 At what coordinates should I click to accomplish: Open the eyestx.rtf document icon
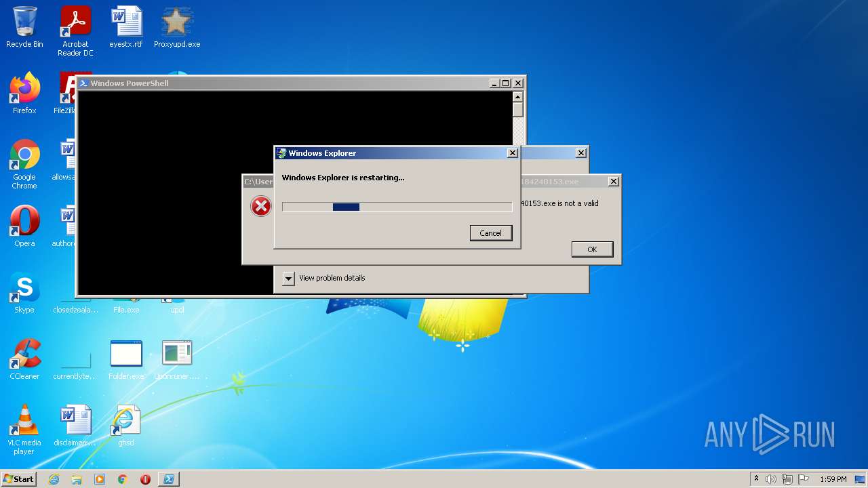pyautogui.click(x=126, y=27)
